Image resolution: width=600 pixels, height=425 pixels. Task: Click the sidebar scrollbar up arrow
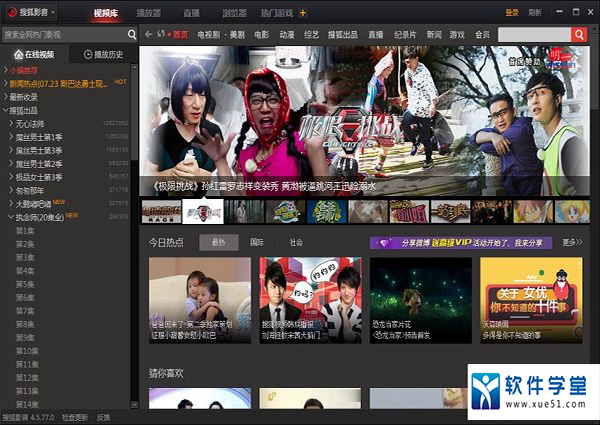click(134, 67)
